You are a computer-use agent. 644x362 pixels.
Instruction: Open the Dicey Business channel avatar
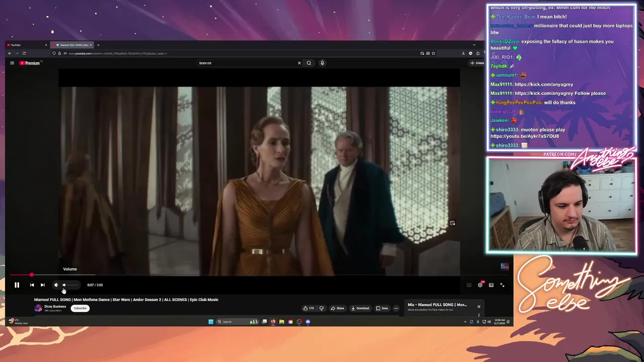[38, 308]
